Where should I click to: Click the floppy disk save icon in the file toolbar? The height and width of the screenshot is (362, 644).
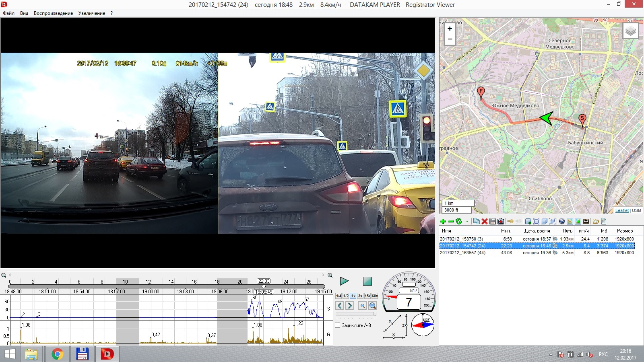point(493,222)
